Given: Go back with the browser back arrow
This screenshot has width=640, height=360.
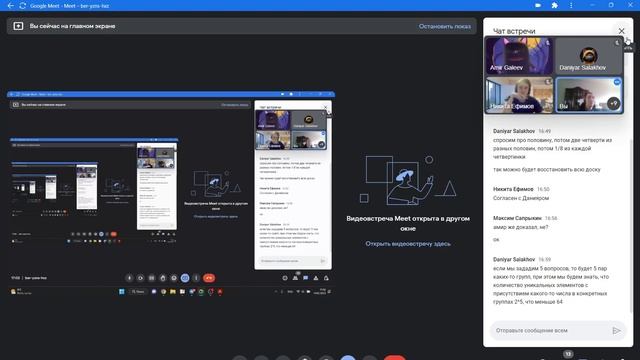Looking at the screenshot, I should click(x=11, y=6).
